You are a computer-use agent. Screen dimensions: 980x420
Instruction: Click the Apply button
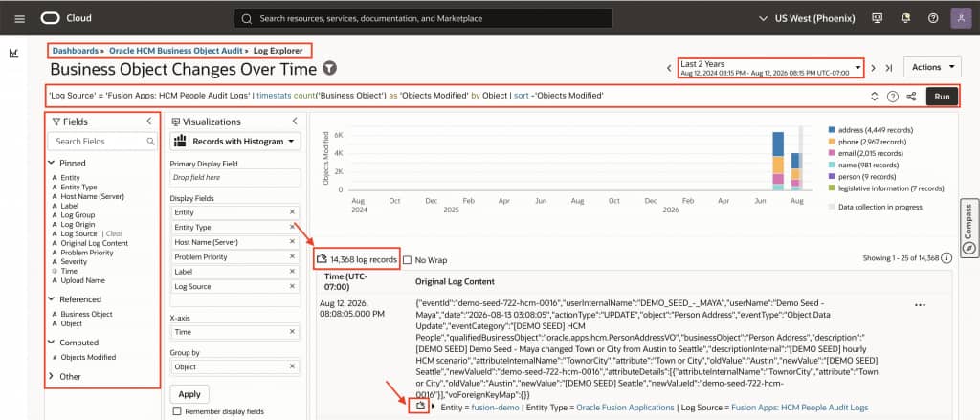click(x=189, y=394)
